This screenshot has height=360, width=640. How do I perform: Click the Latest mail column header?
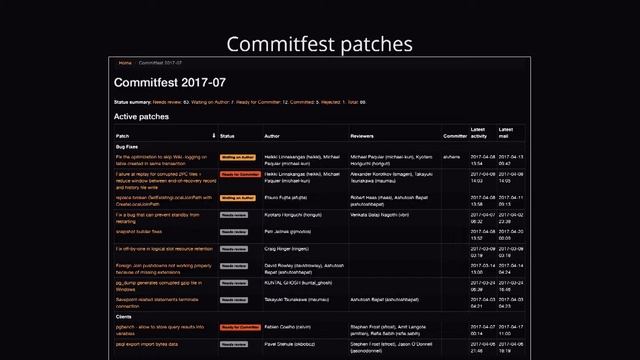[x=505, y=133]
